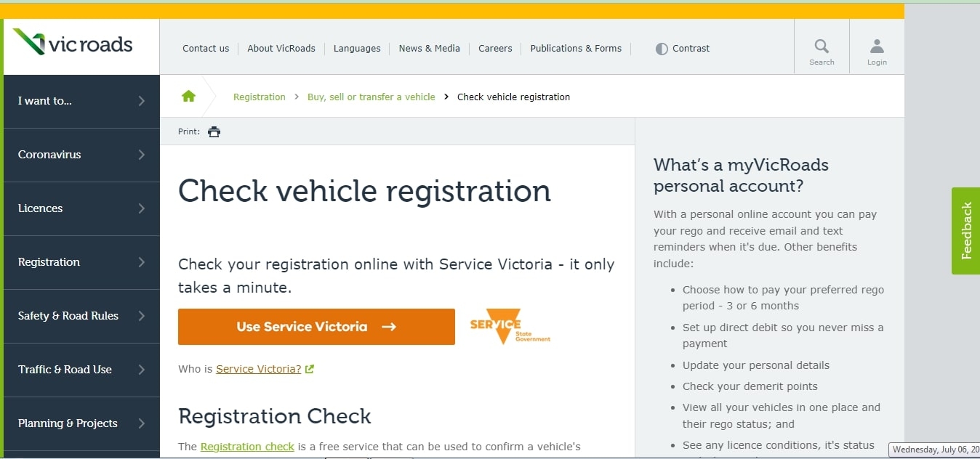Click the printer icon
The height and width of the screenshot is (459, 980).
214,132
